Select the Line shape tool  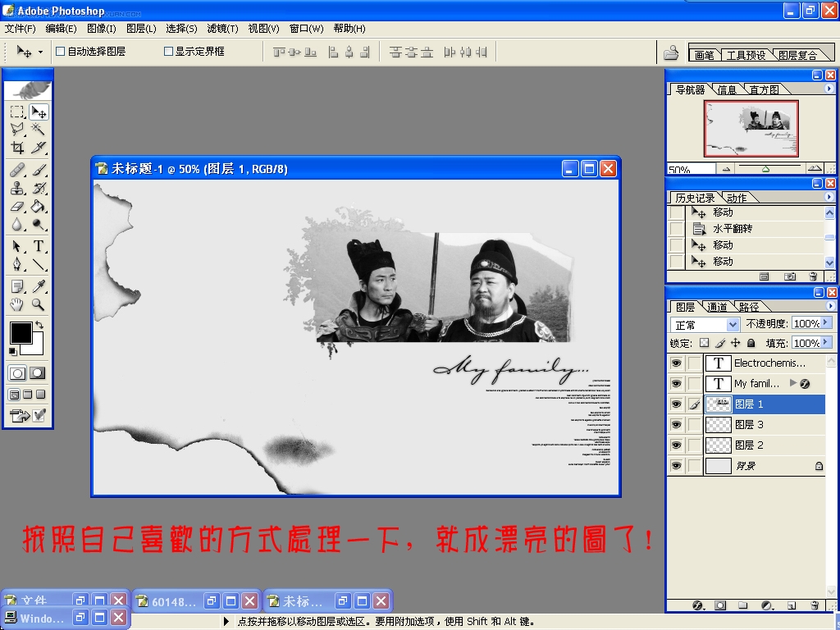click(39, 264)
